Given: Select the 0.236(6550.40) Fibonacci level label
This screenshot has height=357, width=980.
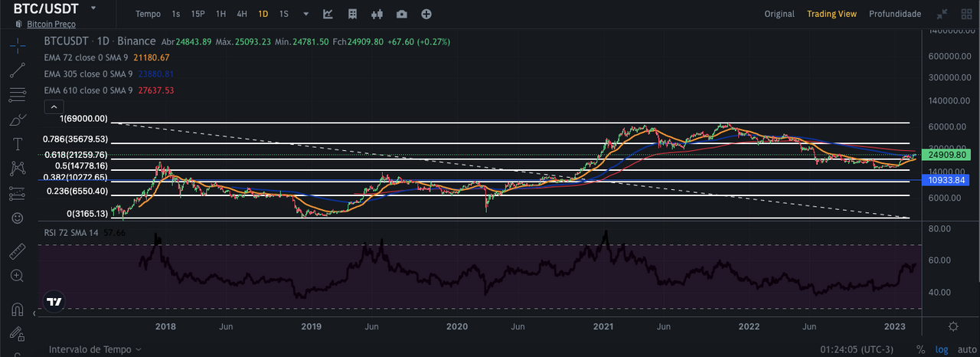Looking at the screenshot, I should click(79, 192).
